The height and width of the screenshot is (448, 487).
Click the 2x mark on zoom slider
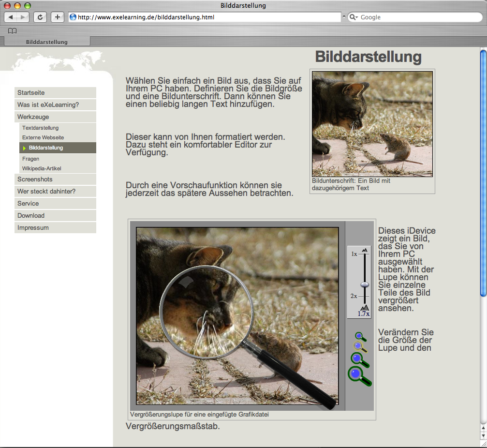click(x=354, y=296)
